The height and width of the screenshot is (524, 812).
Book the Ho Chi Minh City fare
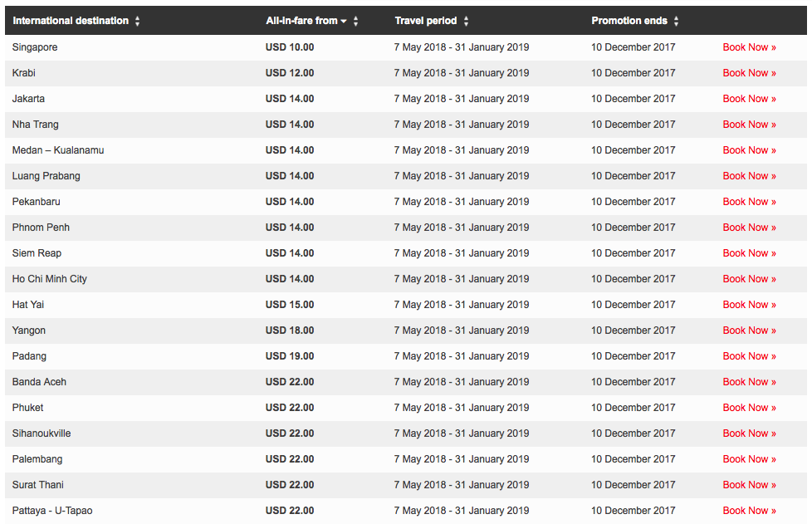(x=750, y=279)
